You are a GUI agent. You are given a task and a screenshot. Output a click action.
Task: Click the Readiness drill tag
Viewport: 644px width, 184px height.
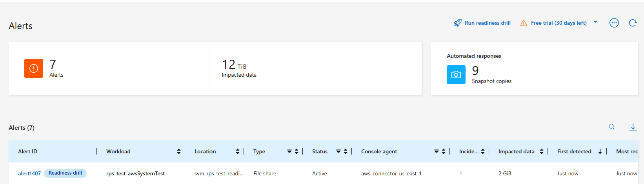(65, 173)
